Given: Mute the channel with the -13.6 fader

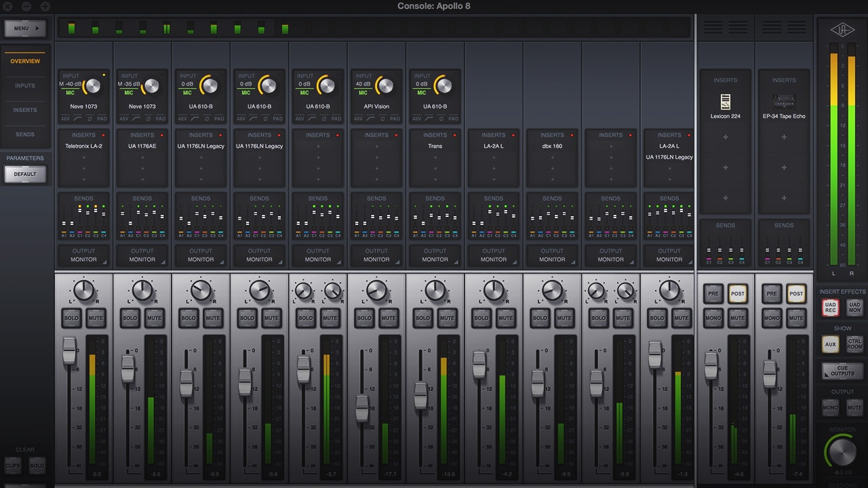Looking at the screenshot, I should pos(447,317).
